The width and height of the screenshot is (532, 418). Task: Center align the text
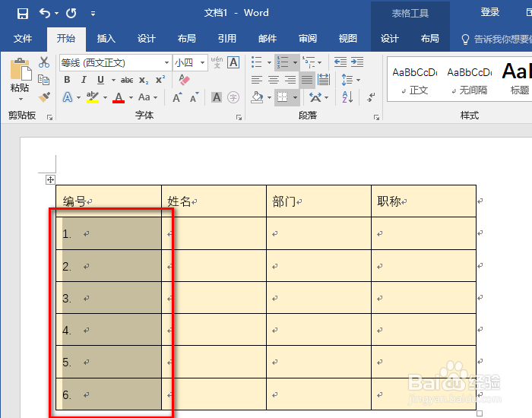pyautogui.click(x=274, y=80)
